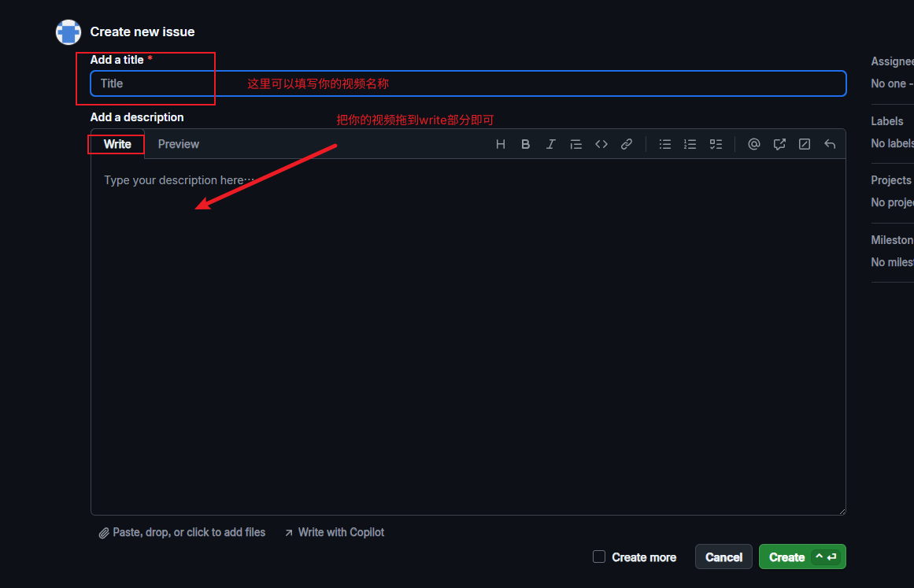Enable the Create more checkbox
The image size is (914, 588).
[x=599, y=557]
